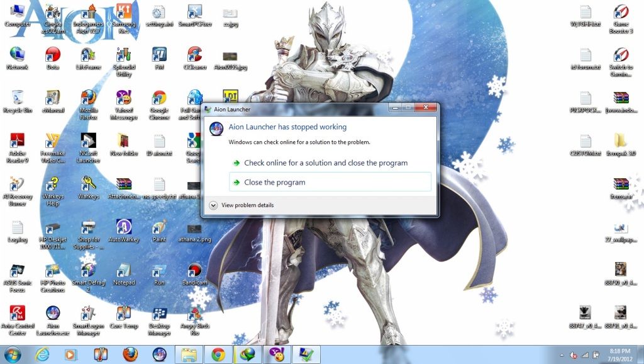
Task: Select the FM desktop icon
Action: click(159, 57)
